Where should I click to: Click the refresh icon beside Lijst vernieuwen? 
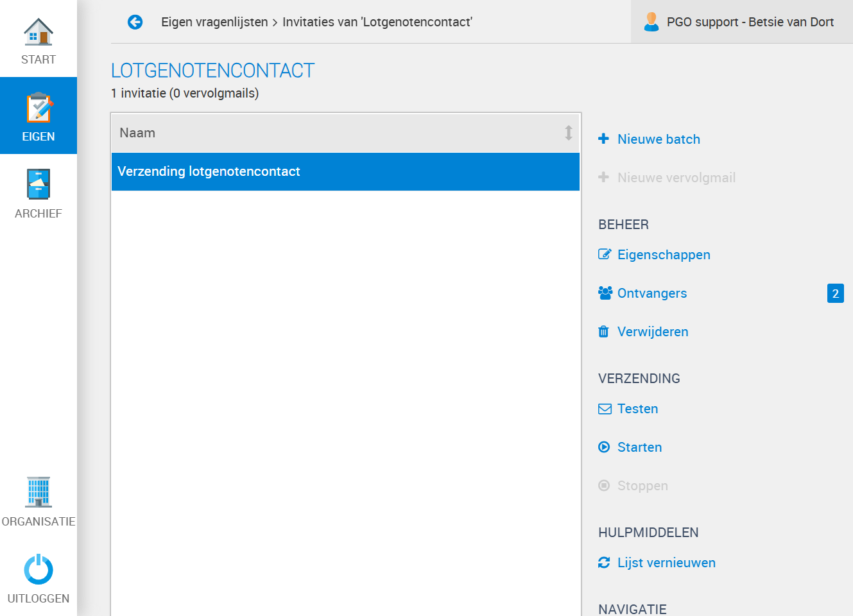(604, 562)
